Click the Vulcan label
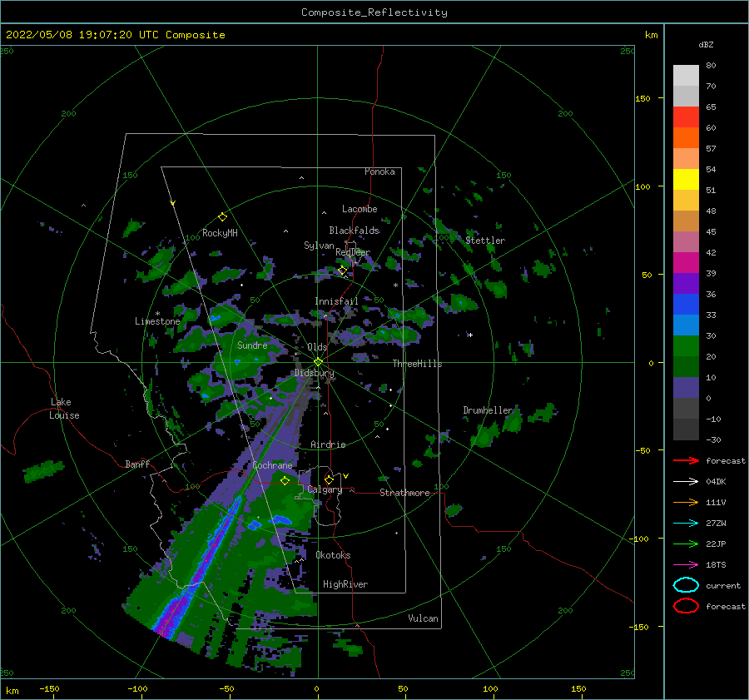The height and width of the screenshot is (700, 749). pos(424,618)
